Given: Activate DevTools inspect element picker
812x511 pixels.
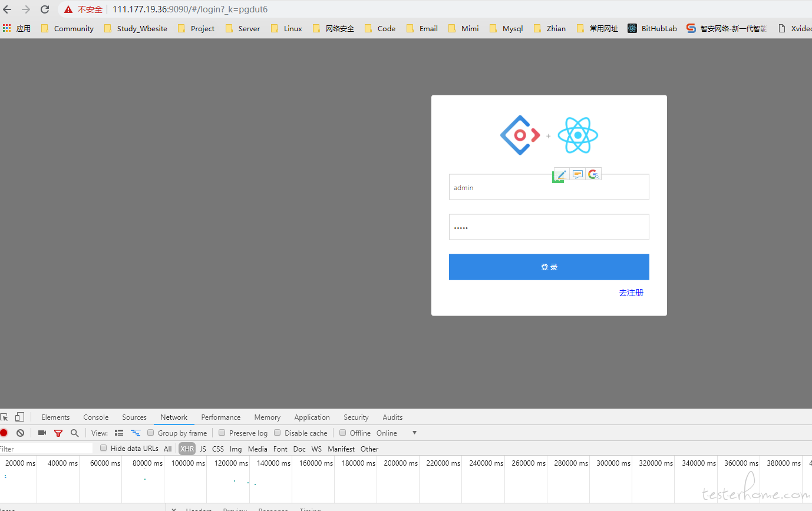Looking at the screenshot, I should pos(4,417).
